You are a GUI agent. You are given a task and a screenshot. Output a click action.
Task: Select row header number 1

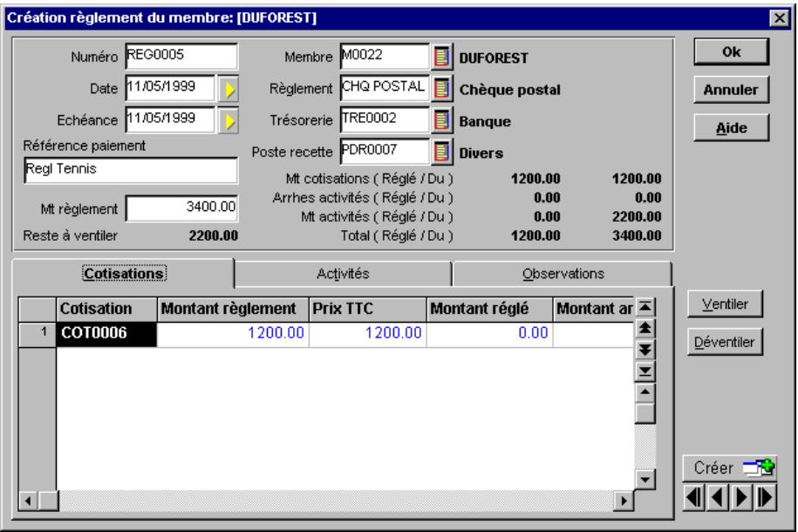[38, 334]
